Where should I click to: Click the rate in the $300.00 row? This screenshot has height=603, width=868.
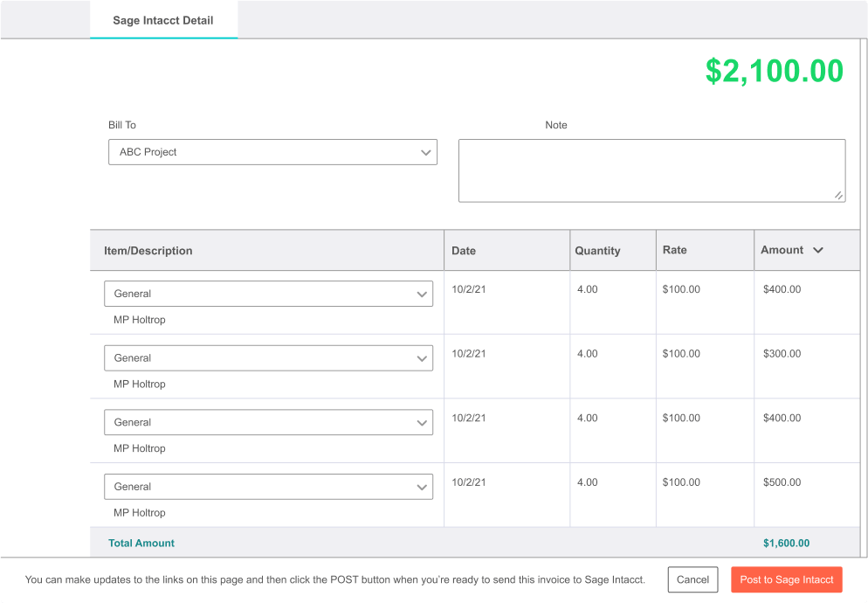pos(681,354)
